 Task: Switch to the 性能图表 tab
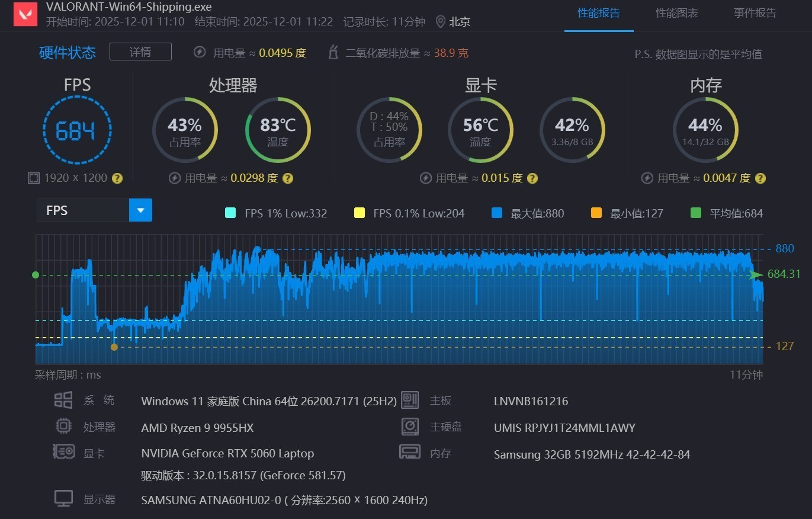[x=676, y=13]
